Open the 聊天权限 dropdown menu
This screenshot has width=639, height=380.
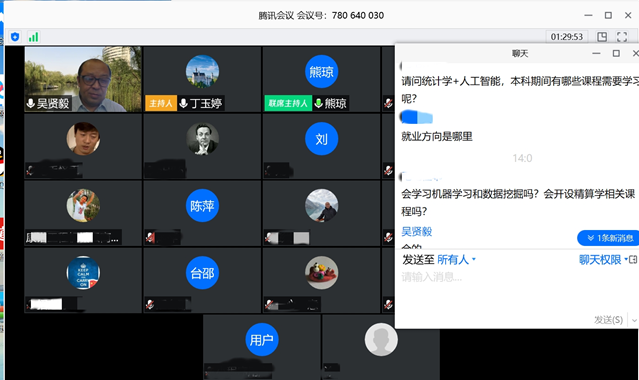[603, 260]
